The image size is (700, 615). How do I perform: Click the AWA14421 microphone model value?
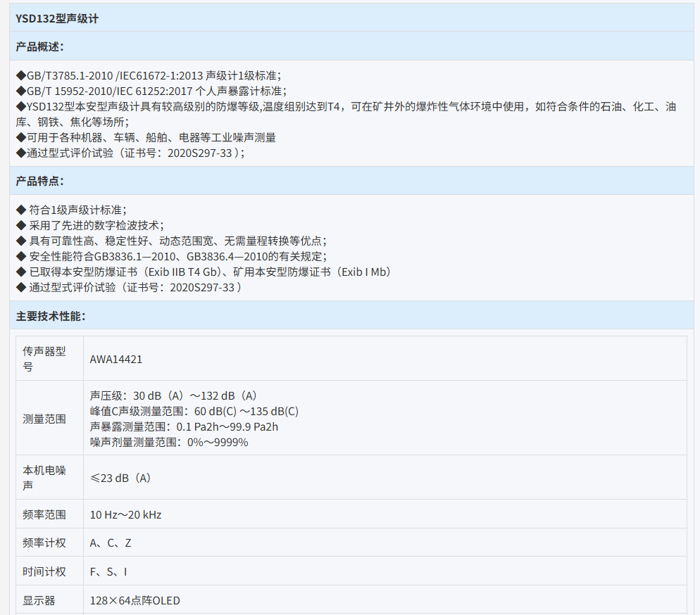point(116,359)
